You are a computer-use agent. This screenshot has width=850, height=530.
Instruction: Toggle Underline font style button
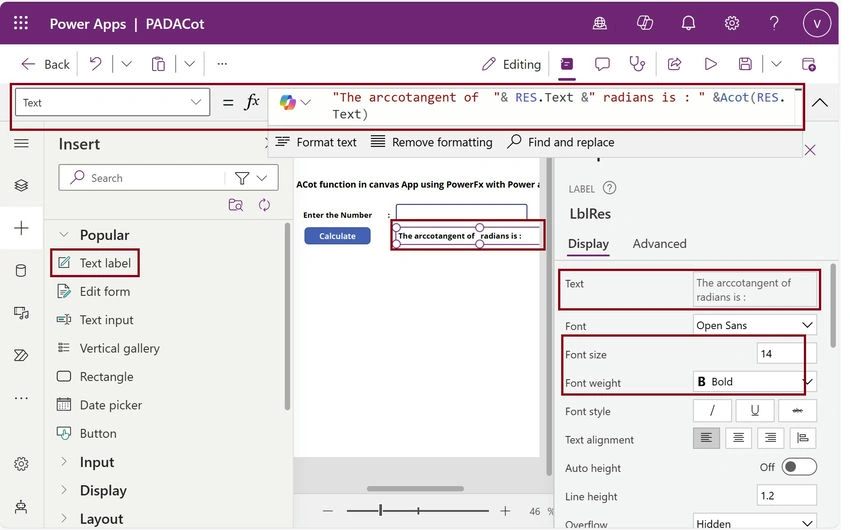coord(755,411)
